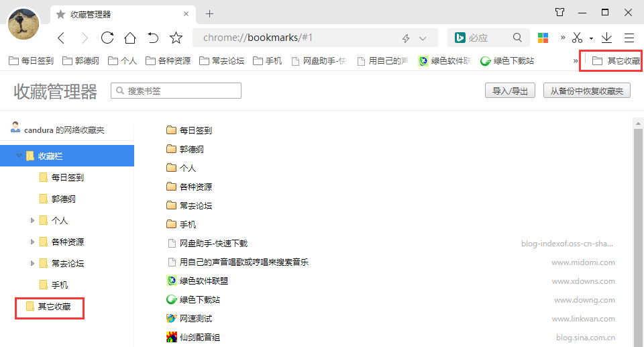Image resolution: width=644 pixels, height=347 pixels.
Task: Open 个人 folder in bookmarks bar
Action: [122, 61]
